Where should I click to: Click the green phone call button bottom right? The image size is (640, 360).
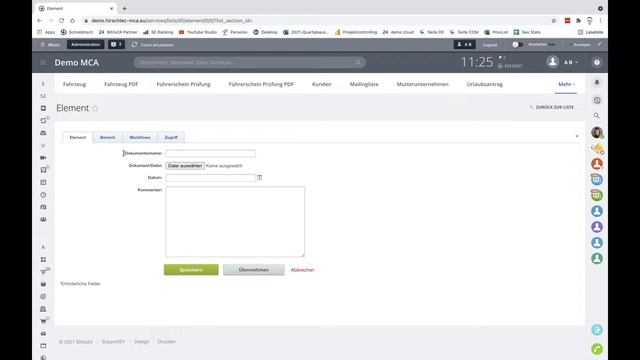[x=597, y=349]
